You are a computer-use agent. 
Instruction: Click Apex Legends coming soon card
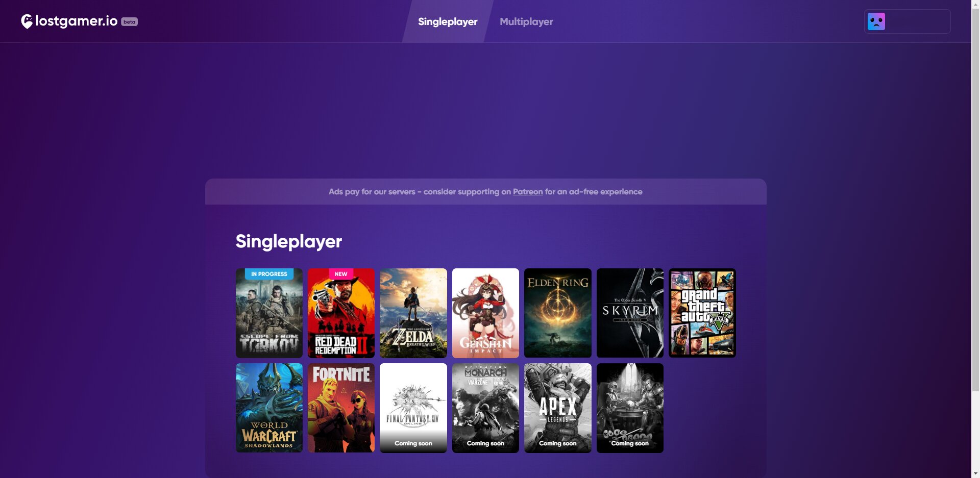tap(558, 408)
